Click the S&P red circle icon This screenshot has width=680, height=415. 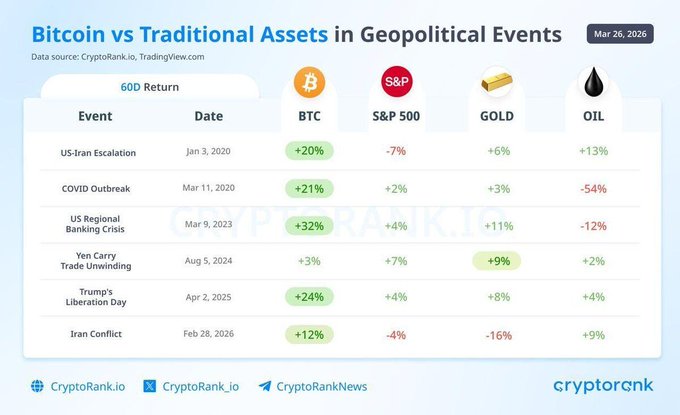point(397,81)
